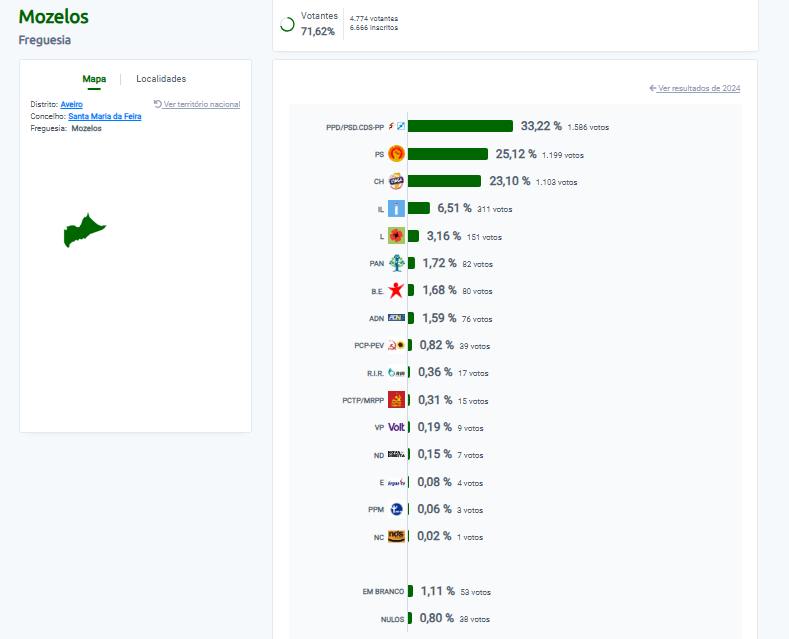789x639 pixels.
Task: Click the PPD/PSD.CDS-PP green result bar
Action: coord(460,126)
